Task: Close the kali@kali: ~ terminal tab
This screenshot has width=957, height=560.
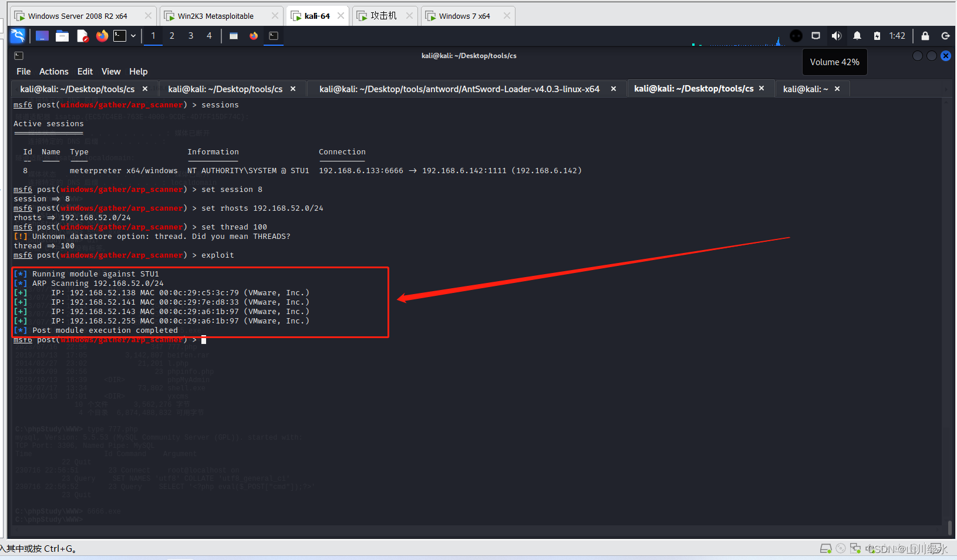Action: [837, 89]
